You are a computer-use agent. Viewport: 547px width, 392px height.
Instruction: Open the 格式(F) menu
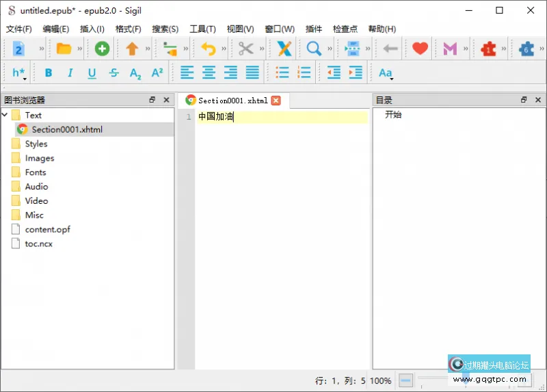tap(129, 29)
